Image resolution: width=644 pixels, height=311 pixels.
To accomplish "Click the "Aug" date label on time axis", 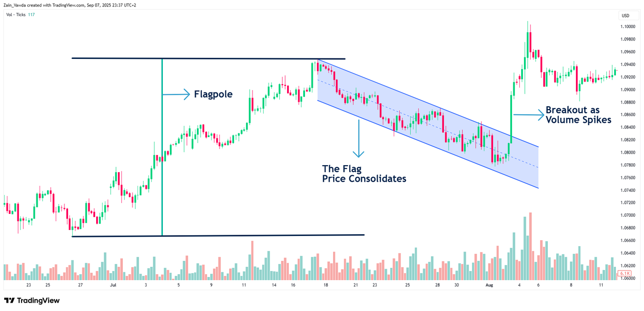I will point(489,285).
